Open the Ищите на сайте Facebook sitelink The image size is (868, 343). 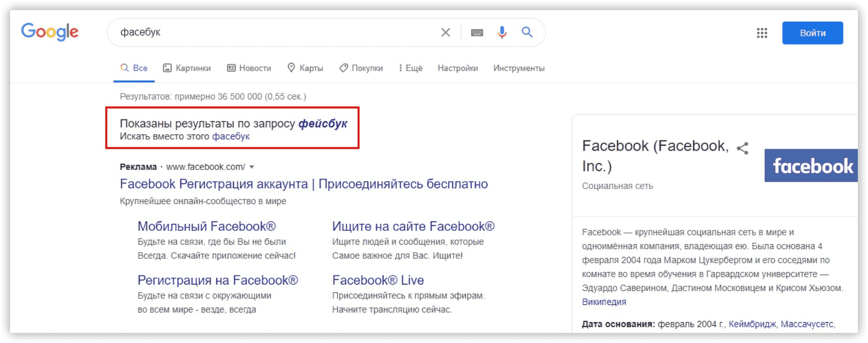[413, 226]
